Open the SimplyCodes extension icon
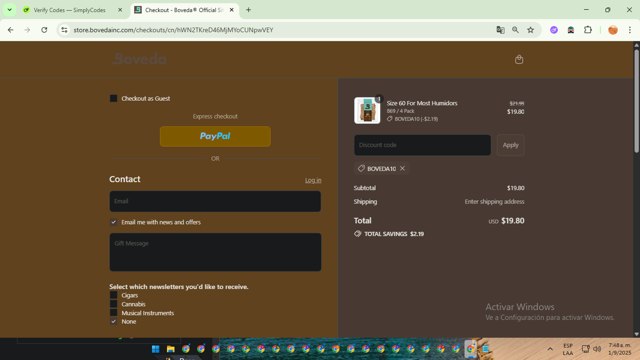This screenshot has height=360, width=640. pyautogui.click(x=571, y=30)
